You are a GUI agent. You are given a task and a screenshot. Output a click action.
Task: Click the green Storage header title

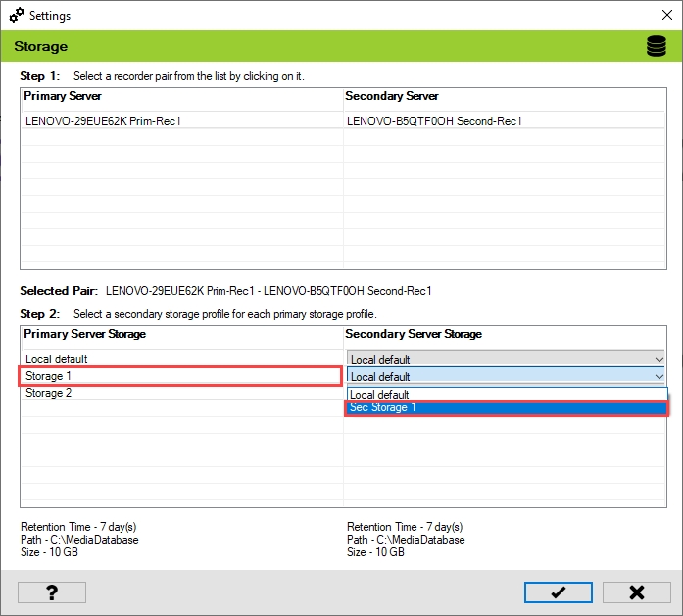pos(40,46)
